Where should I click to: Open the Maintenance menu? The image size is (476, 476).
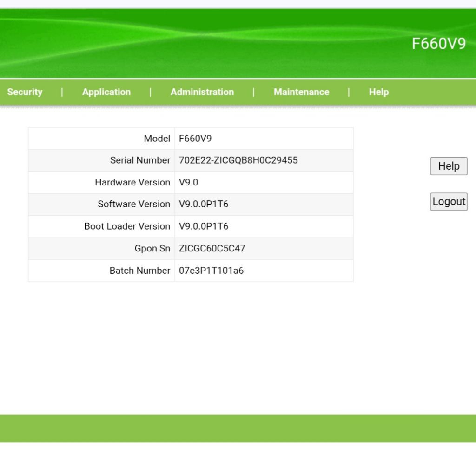click(301, 92)
